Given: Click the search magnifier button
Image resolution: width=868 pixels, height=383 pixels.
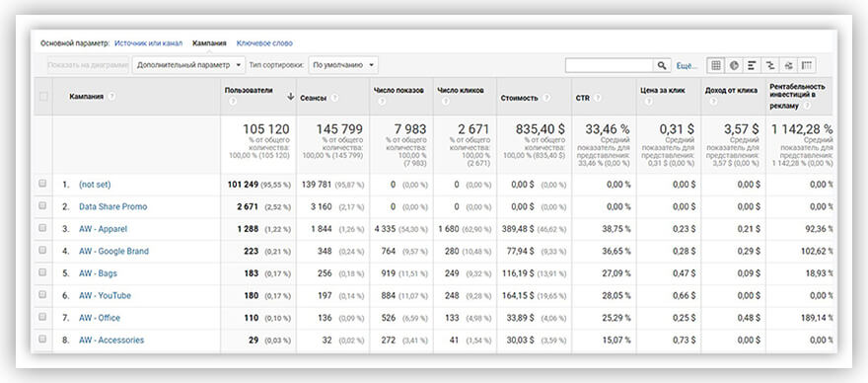Looking at the screenshot, I should [662, 65].
